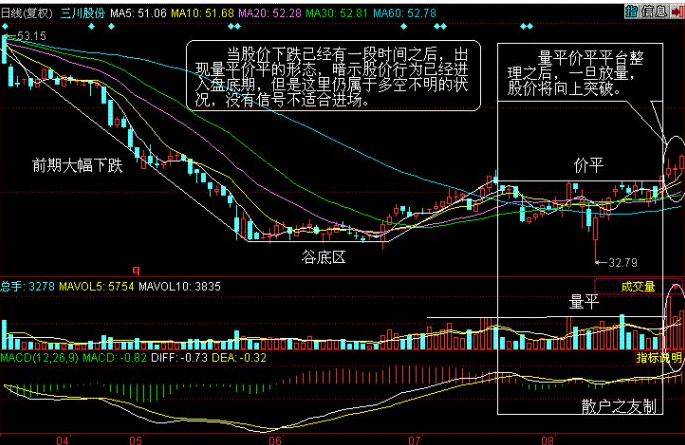The height and width of the screenshot is (445, 685).
Task: Click the 05 month axis label
Action: [136, 440]
